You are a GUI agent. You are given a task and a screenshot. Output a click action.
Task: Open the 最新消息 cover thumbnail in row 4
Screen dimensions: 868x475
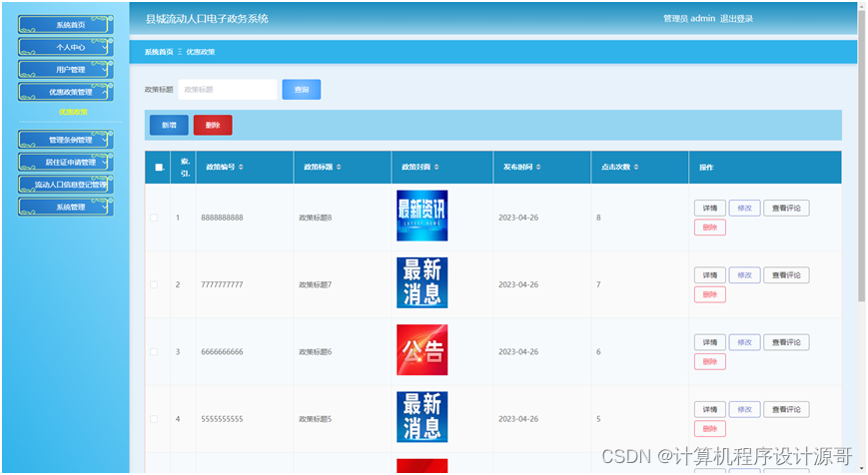coord(422,417)
